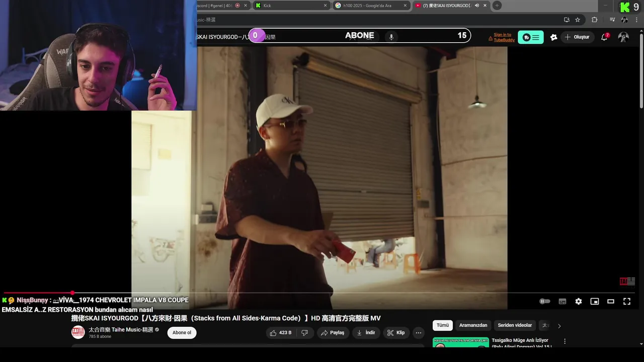Click the Tsigalko suggested video thumbnail
This screenshot has height=362, width=644.
pos(460,342)
